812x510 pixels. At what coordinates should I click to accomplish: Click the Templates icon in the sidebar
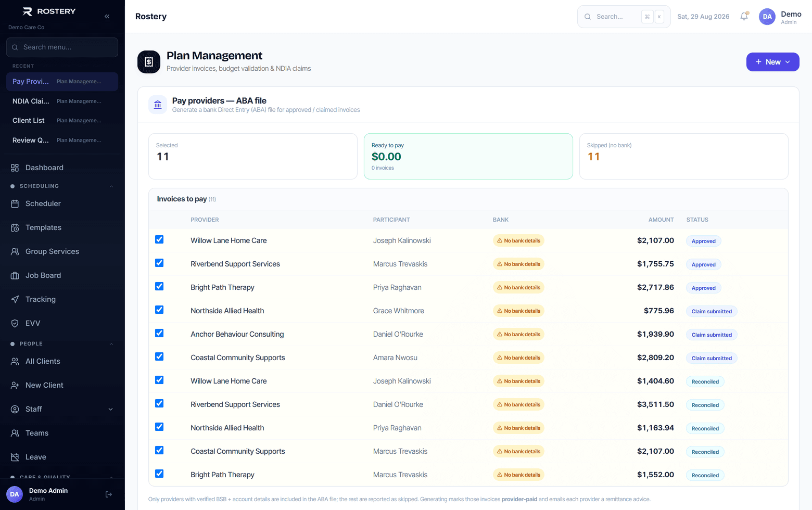tap(15, 227)
